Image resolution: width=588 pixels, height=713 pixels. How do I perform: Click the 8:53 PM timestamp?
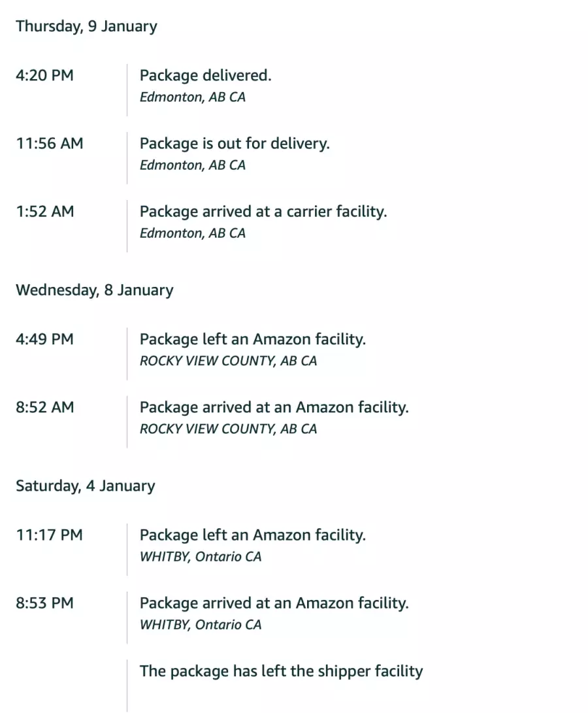(44, 604)
